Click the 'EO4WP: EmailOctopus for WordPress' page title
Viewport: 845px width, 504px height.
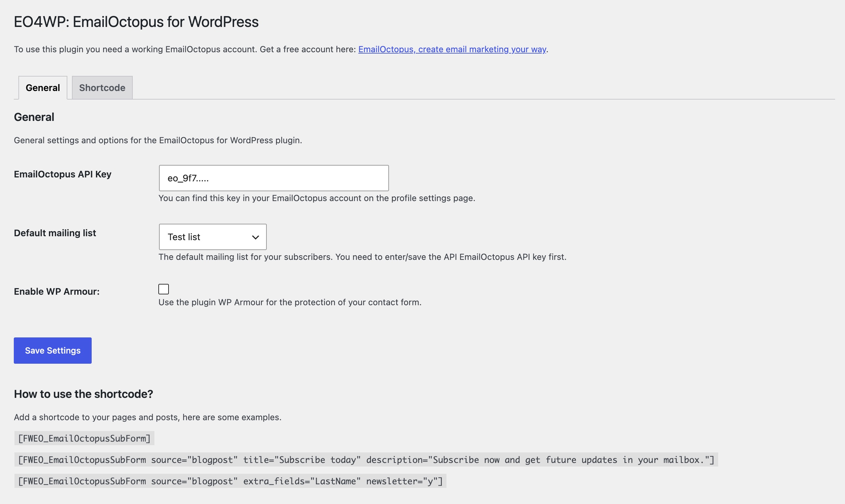coord(136,22)
